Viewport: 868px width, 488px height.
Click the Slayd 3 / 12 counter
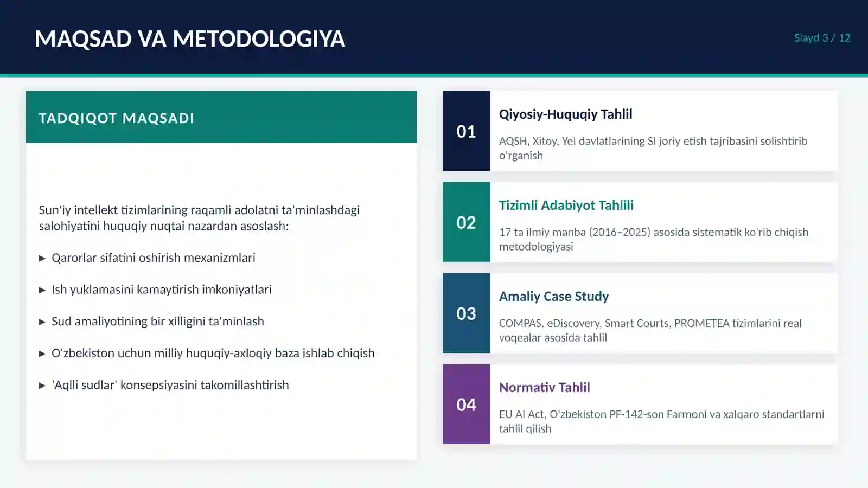click(x=822, y=38)
